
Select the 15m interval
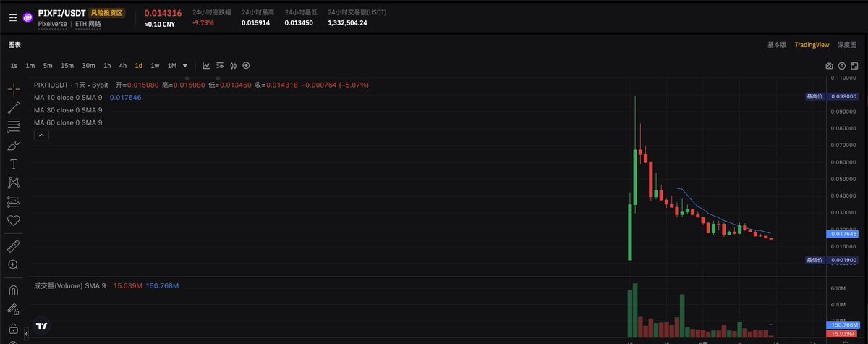[67, 66]
